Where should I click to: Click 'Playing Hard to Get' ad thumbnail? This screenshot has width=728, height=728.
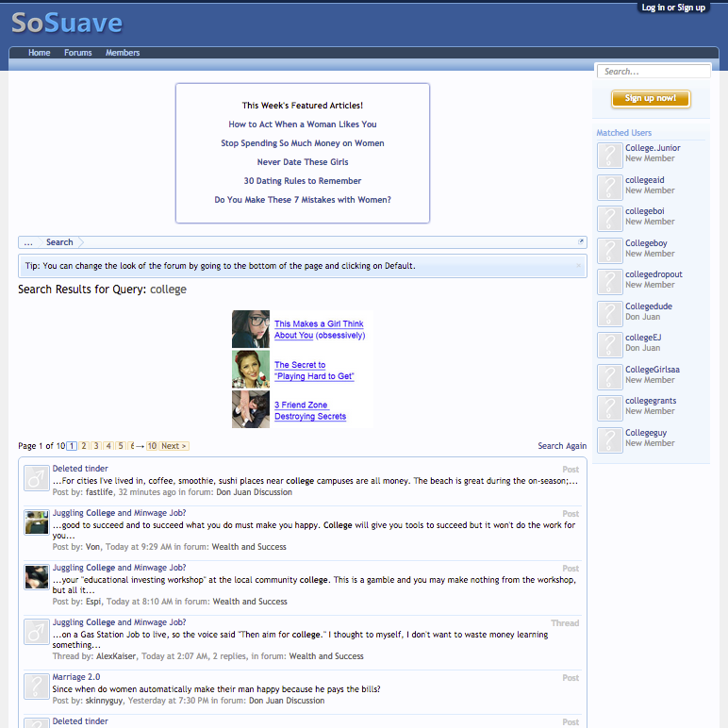(251, 369)
